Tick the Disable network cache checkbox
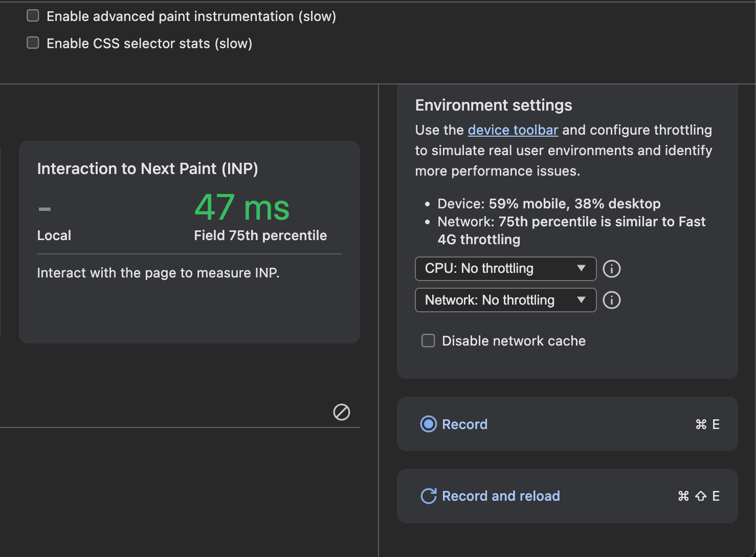This screenshot has width=756, height=557. (x=428, y=341)
